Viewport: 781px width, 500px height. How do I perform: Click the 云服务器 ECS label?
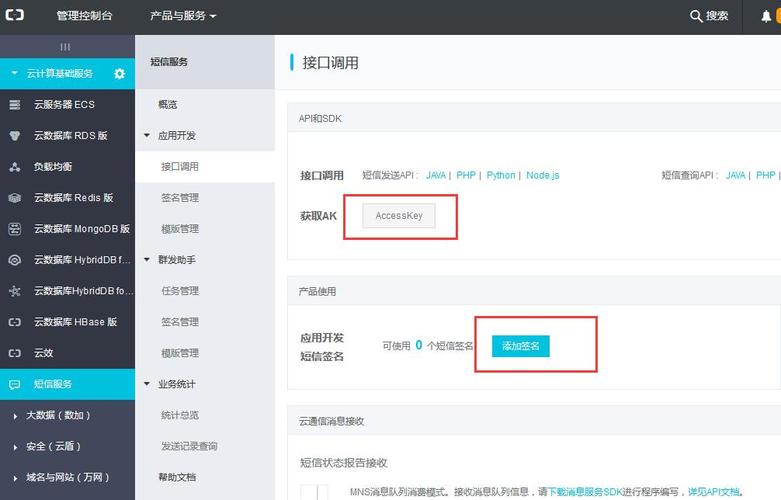click(64, 105)
